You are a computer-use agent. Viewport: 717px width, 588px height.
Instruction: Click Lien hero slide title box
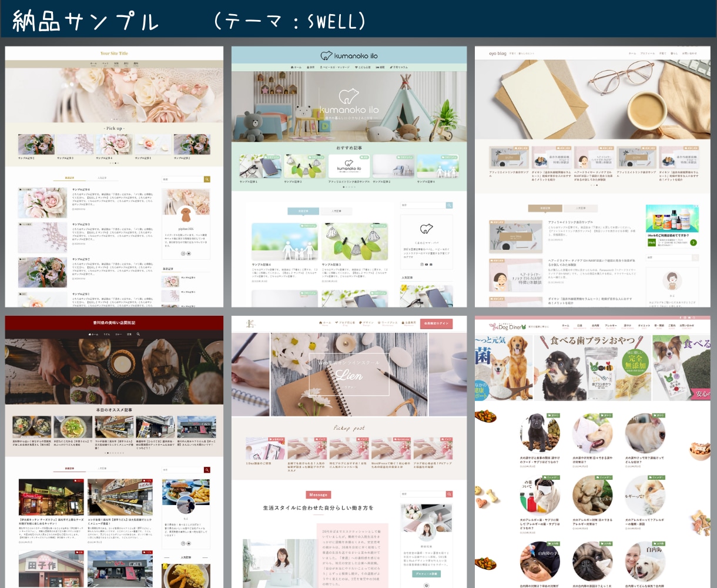click(349, 374)
